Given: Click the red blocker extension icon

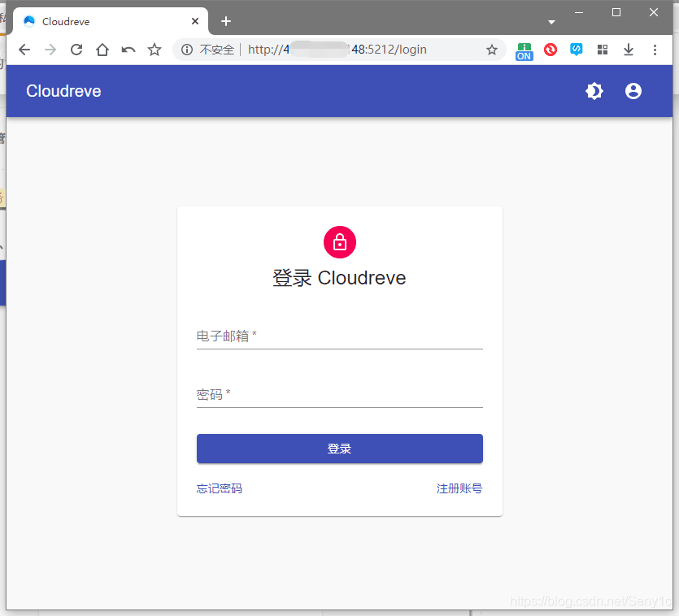Looking at the screenshot, I should 551,50.
